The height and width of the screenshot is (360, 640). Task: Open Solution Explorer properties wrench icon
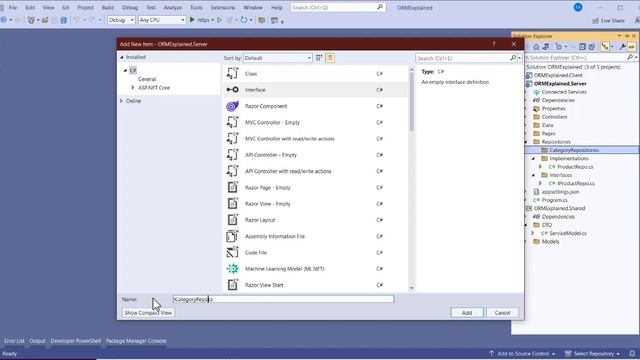pos(622,47)
